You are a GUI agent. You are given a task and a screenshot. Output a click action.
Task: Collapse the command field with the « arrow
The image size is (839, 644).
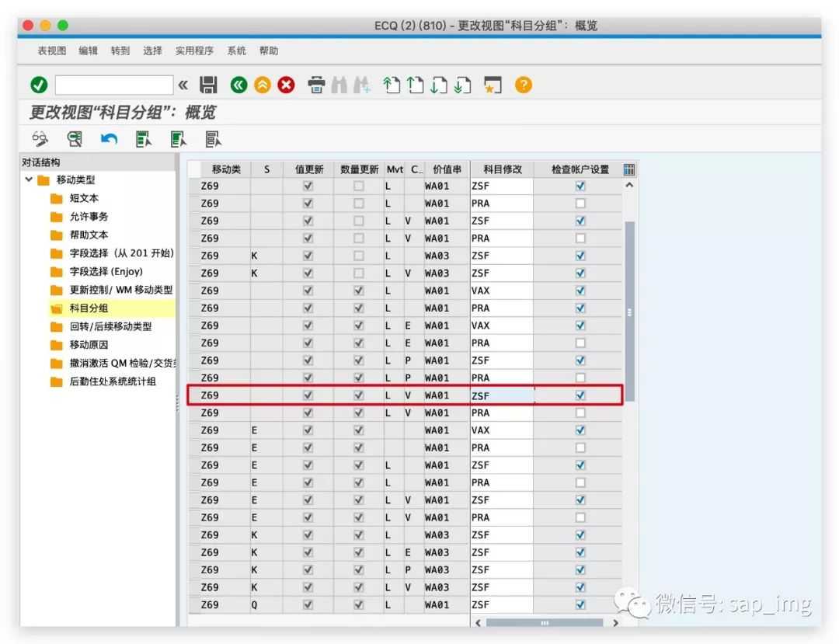point(183,85)
